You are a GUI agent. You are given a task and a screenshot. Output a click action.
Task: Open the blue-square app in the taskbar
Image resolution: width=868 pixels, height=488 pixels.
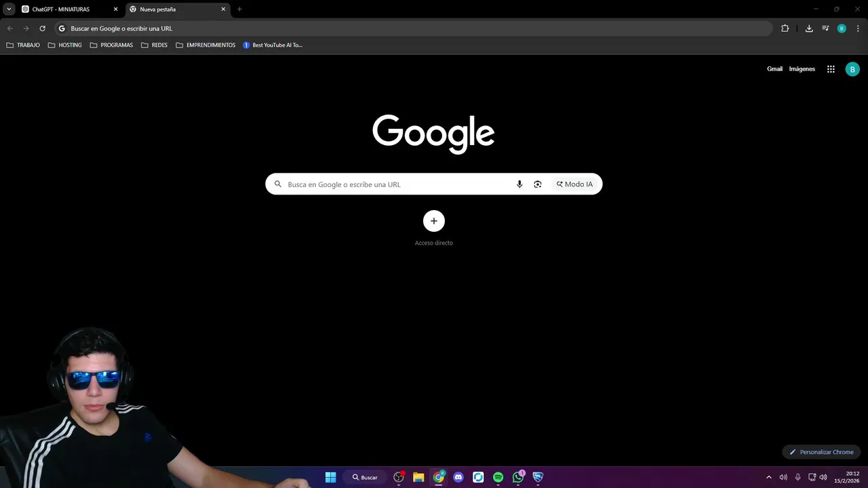point(478,477)
